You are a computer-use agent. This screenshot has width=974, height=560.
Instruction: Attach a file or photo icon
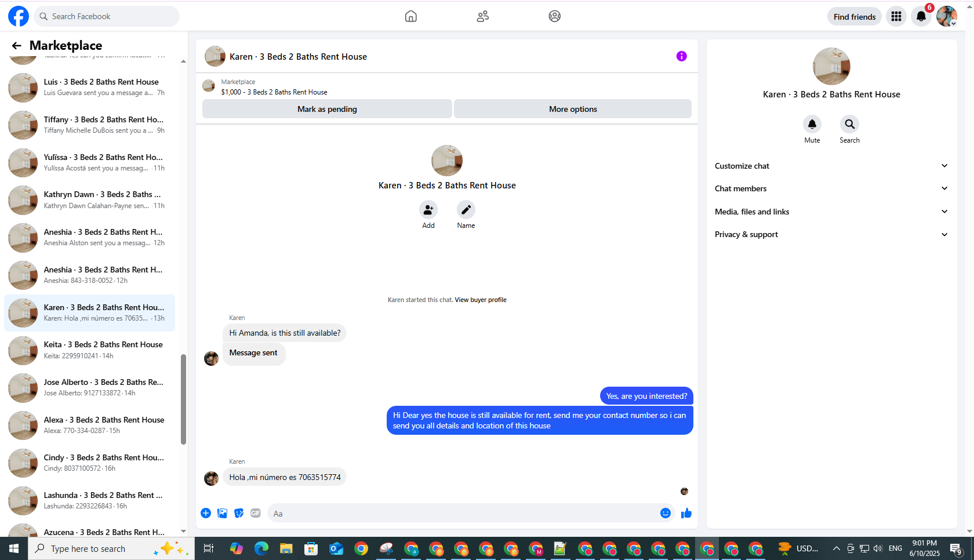pyautogui.click(x=222, y=513)
